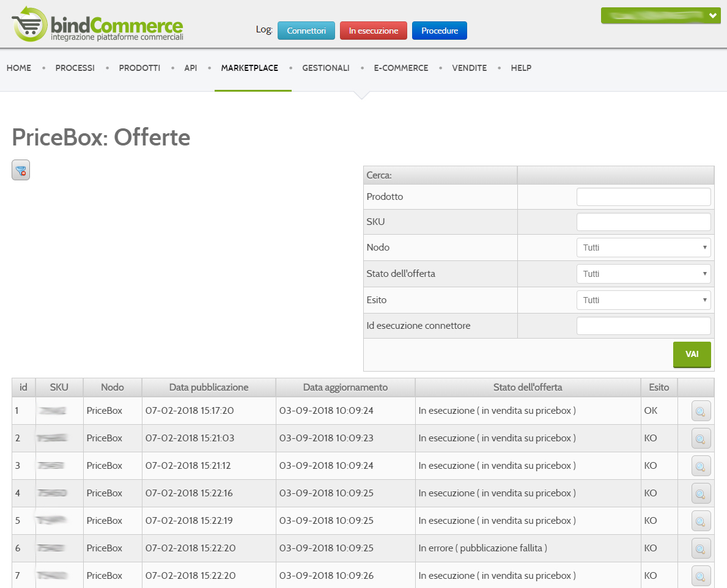Open the PRODOTTI menu
The height and width of the screenshot is (588, 727).
click(139, 68)
